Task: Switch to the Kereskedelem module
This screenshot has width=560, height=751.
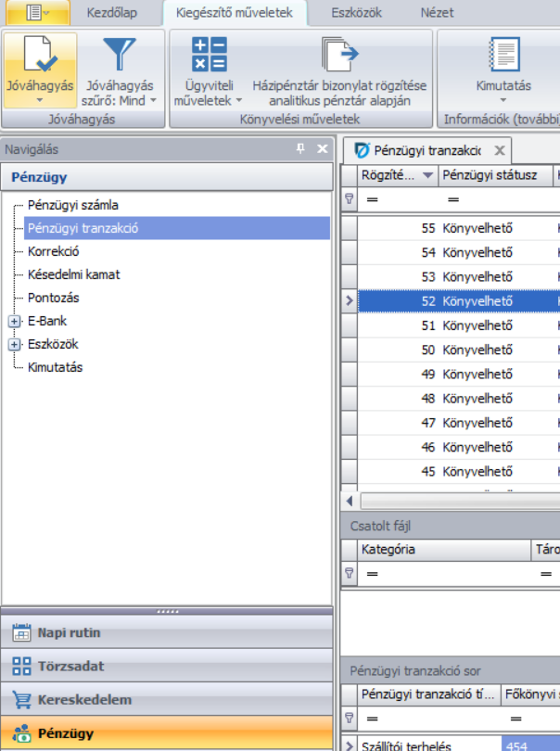Action: click(x=83, y=700)
